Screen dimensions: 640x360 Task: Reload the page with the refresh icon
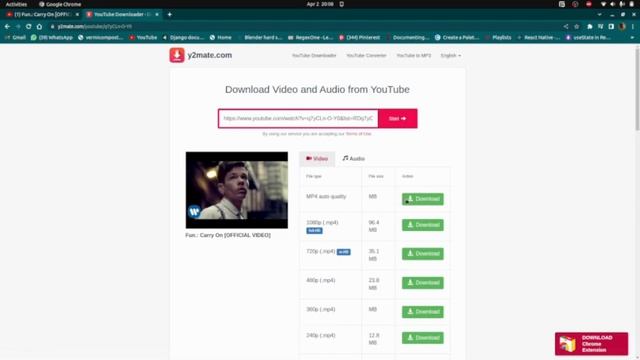29,27
